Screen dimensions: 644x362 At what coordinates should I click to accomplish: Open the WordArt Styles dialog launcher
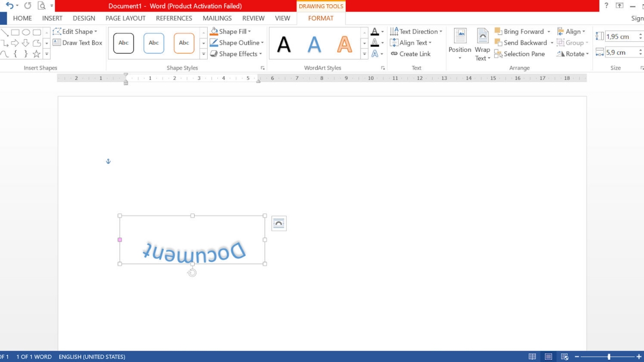pos(383,68)
